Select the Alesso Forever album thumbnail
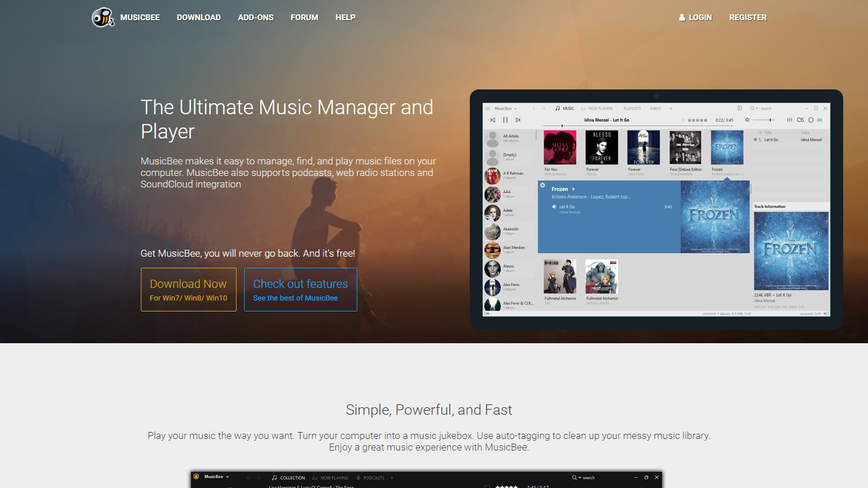The height and width of the screenshot is (488, 868). pos(601,148)
